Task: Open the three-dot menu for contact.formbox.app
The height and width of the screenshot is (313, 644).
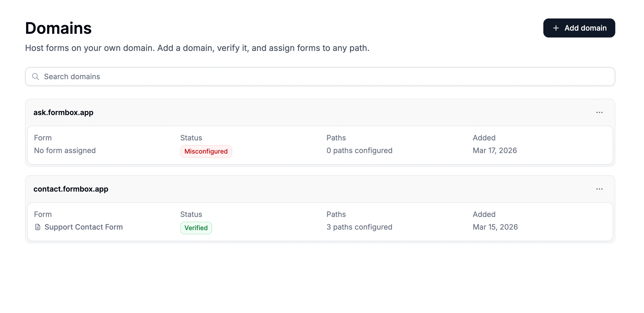Action: [x=599, y=189]
